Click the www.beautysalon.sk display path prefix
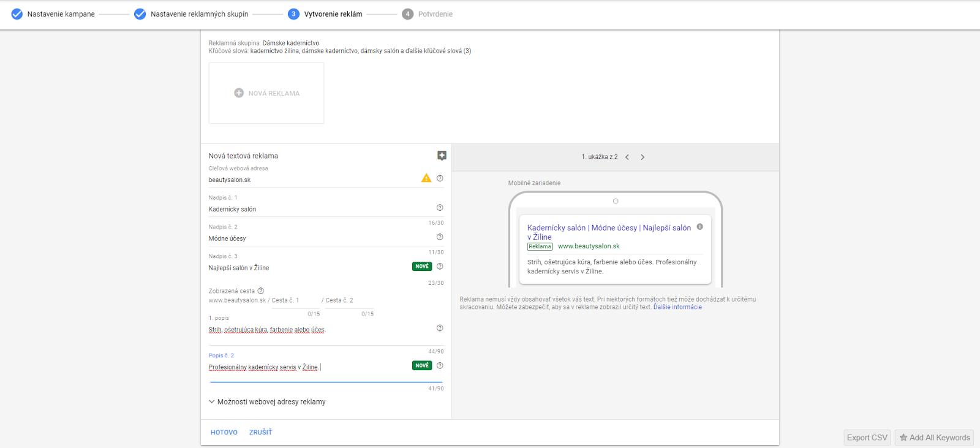980x448 pixels. 237,301
